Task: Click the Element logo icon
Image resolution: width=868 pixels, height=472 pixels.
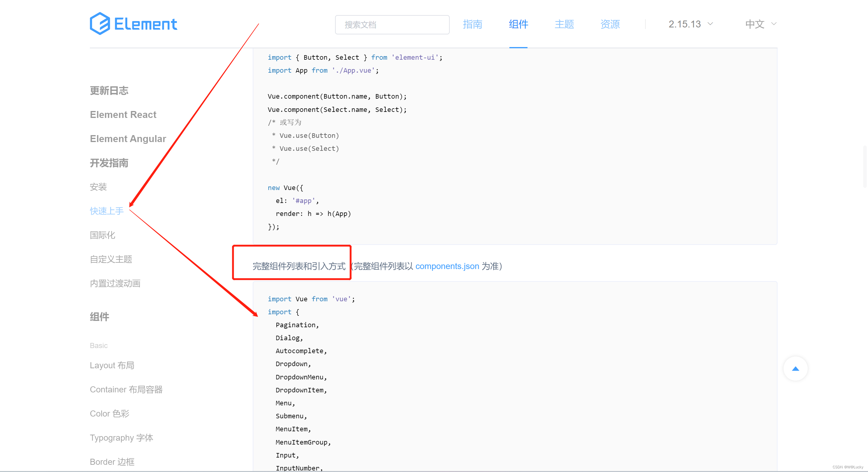Action: tap(100, 24)
